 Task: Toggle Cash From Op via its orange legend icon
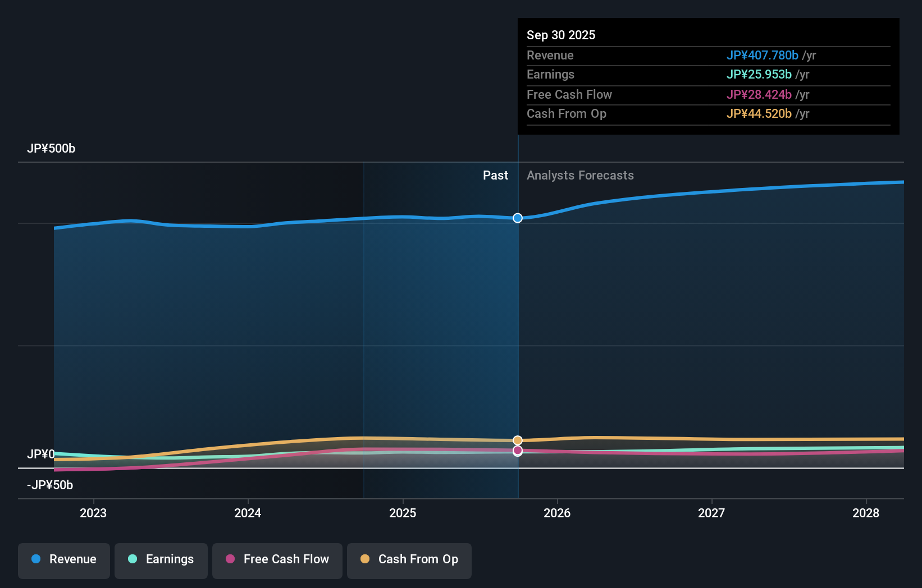(x=365, y=560)
